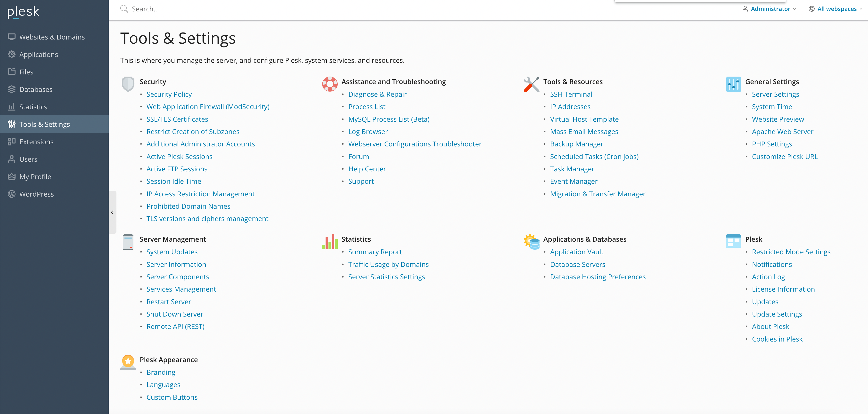This screenshot has width=868, height=414.
Task: Click the Users person icon in sidebar
Action: click(x=12, y=159)
